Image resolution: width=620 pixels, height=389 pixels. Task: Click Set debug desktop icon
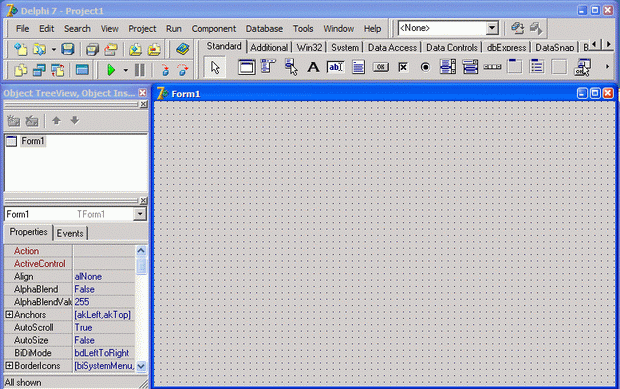536,28
